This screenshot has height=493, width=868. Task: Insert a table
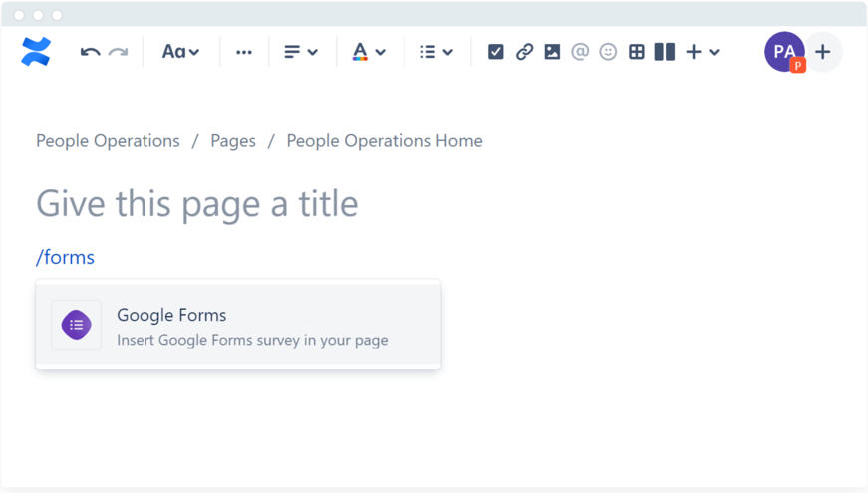point(637,52)
